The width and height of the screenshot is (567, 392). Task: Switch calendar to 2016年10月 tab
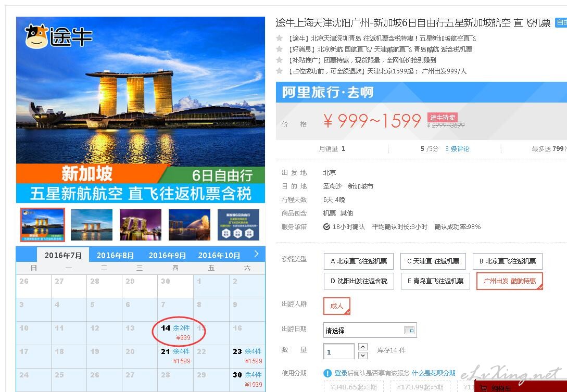pyautogui.click(x=219, y=255)
